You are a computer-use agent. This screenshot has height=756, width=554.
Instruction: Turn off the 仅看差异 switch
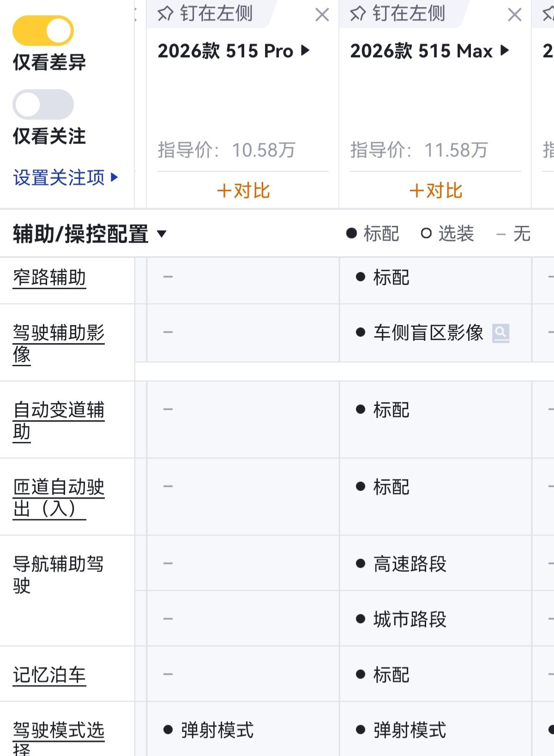[43, 30]
